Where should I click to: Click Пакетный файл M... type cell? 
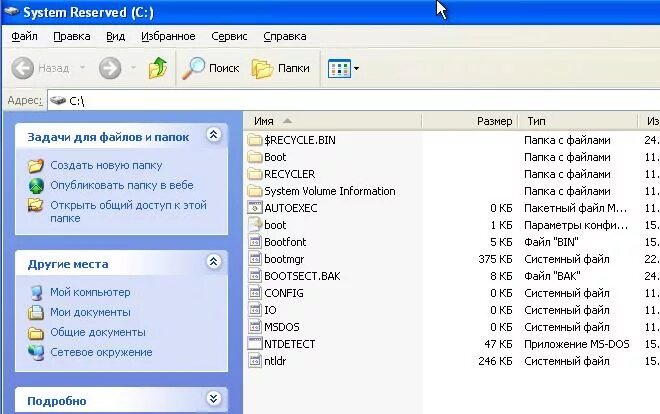575,208
